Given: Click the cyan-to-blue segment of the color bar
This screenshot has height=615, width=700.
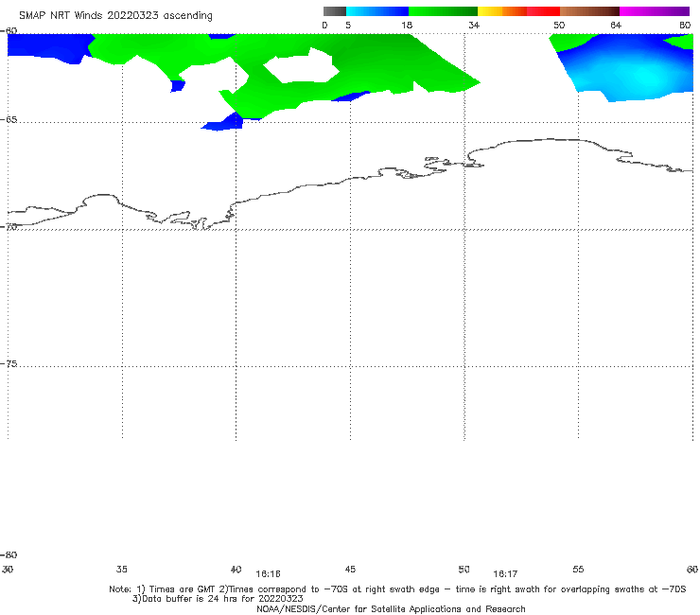Looking at the screenshot, I should coord(377,11).
